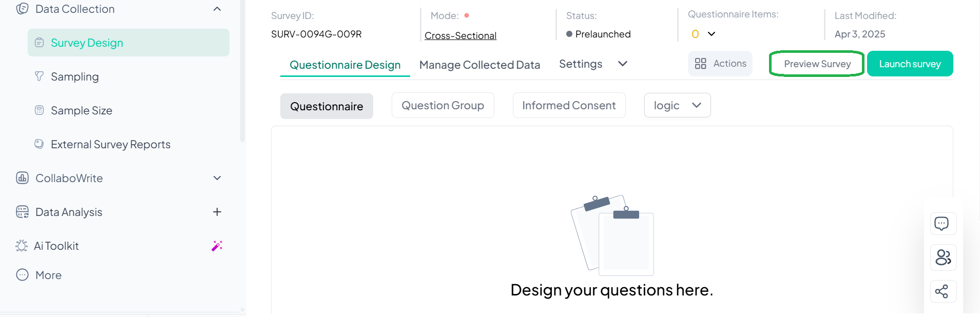Image resolution: width=980 pixels, height=317 pixels.
Task: Select the Question Group tab
Action: pyautogui.click(x=443, y=106)
